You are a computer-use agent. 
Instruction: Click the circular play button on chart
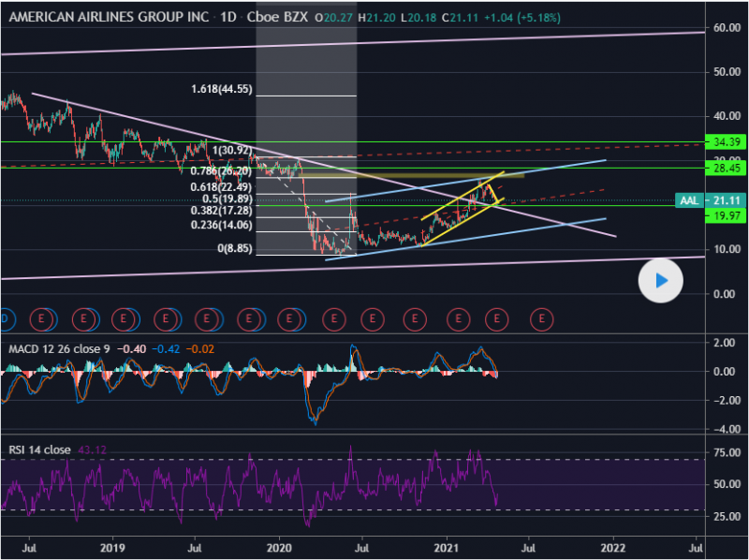(x=662, y=279)
